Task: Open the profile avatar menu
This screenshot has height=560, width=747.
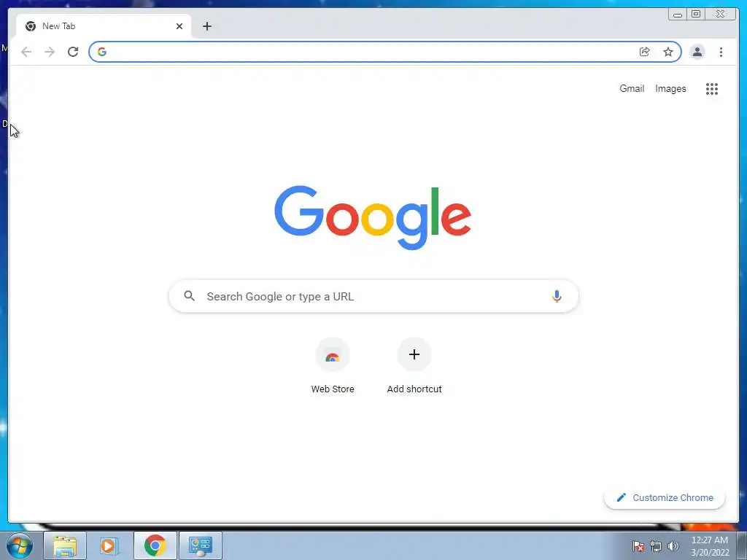Action: pyautogui.click(x=697, y=52)
